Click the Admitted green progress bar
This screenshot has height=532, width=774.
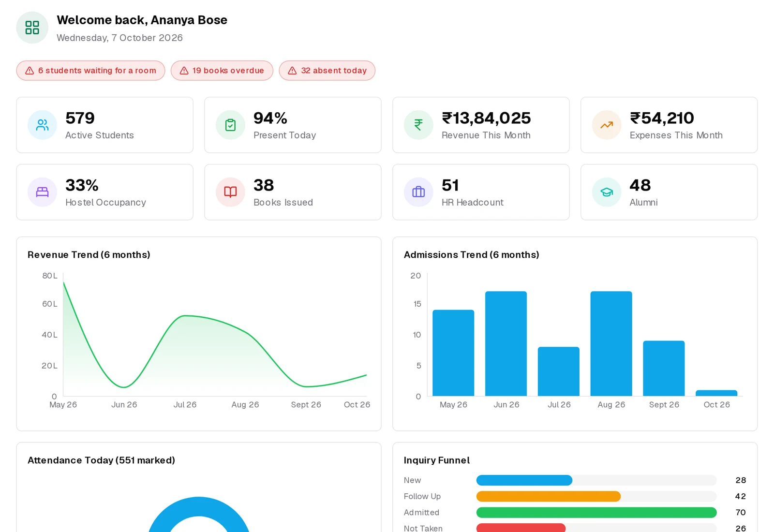pyautogui.click(x=596, y=512)
